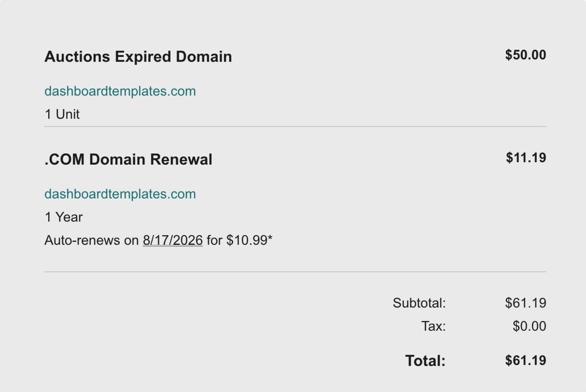586x392 pixels.
Task: Click the word "for" in auto-renew line
Action: (215, 241)
